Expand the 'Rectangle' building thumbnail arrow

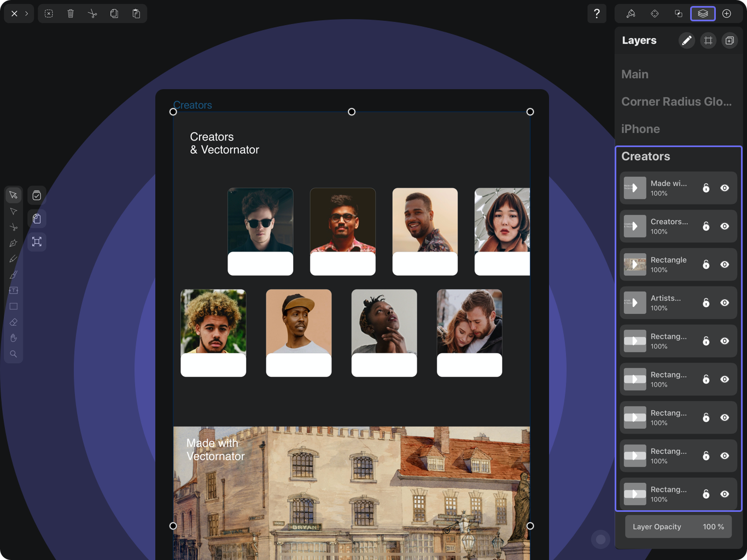click(635, 265)
